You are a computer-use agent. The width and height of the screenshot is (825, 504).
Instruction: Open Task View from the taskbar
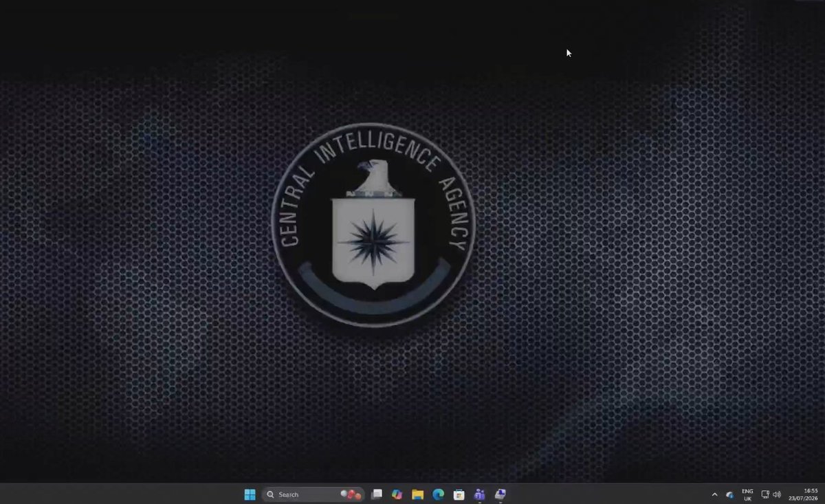(377, 494)
